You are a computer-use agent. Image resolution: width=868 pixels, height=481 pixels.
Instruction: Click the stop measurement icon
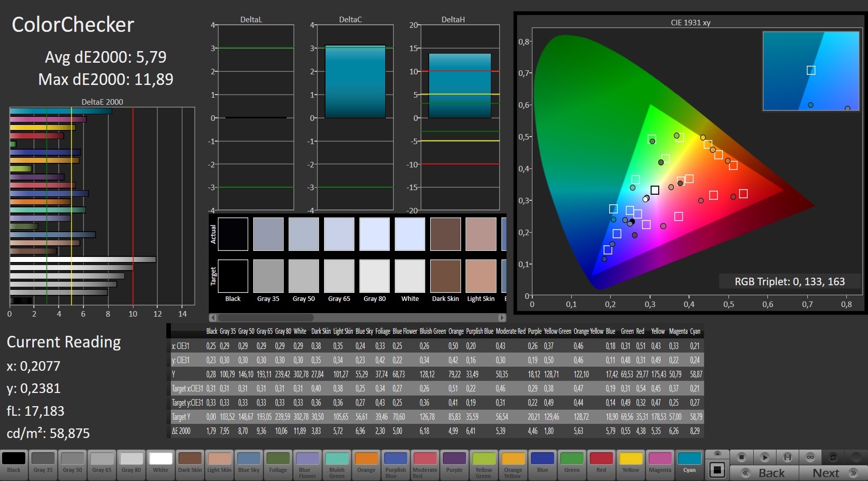[x=741, y=457]
